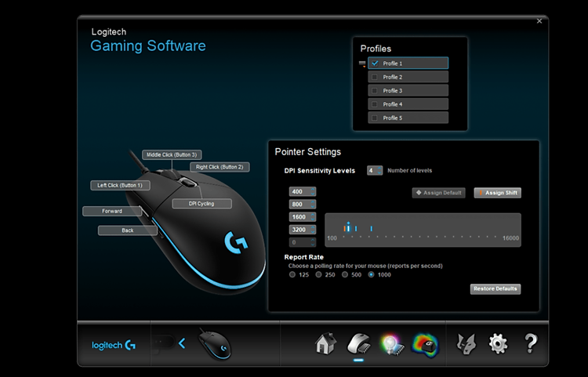Image resolution: width=588 pixels, height=377 pixels.
Task: Open the game integration wolf-head icon
Action: [466, 343]
